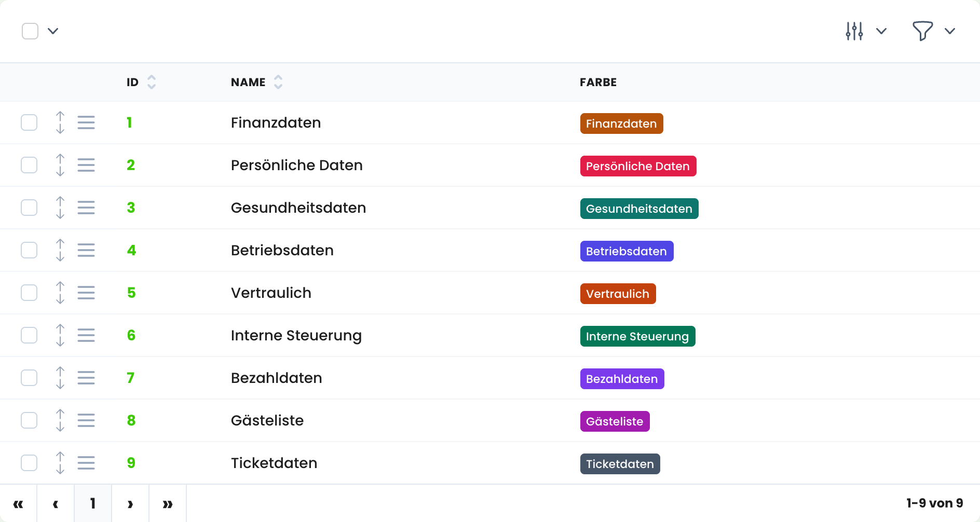
Task: Click the reorder arrows for Persönliche Daten row
Action: pos(60,165)
